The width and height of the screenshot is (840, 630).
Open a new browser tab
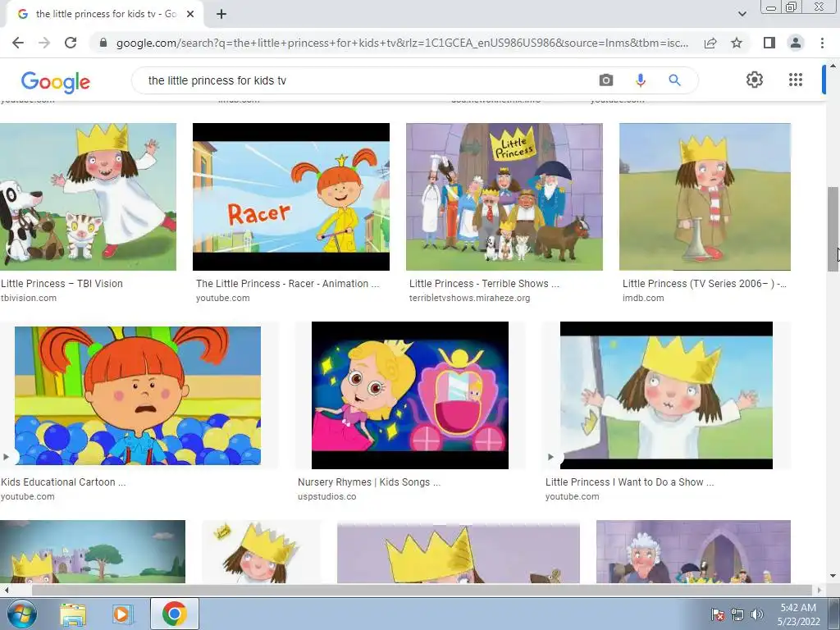click(221, 15)
